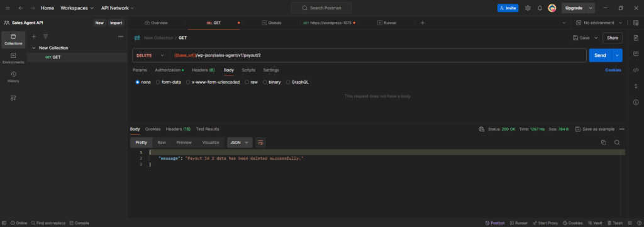Open the tabs overflow chevron
This screenshot has width=644, height=227.
click(x=564, y=23)
